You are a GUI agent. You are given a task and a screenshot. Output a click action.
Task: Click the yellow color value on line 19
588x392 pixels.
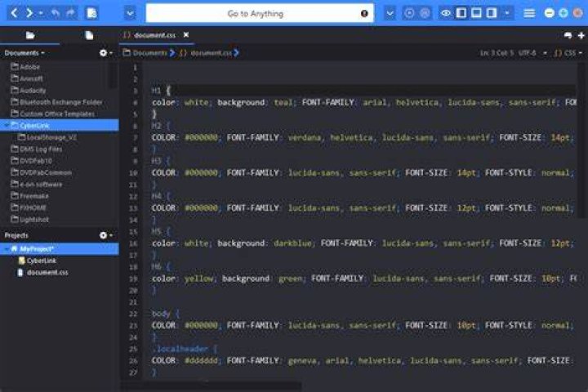click(x=198, y=278)
